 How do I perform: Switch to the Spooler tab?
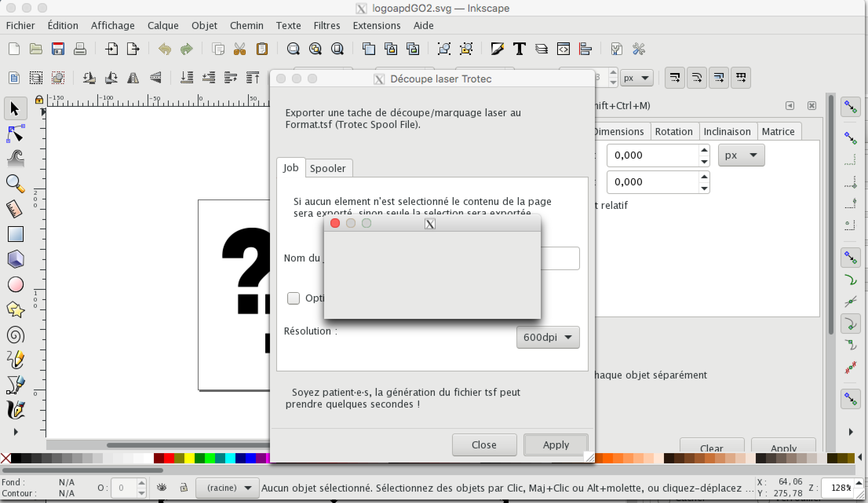[x=328, y=168]
